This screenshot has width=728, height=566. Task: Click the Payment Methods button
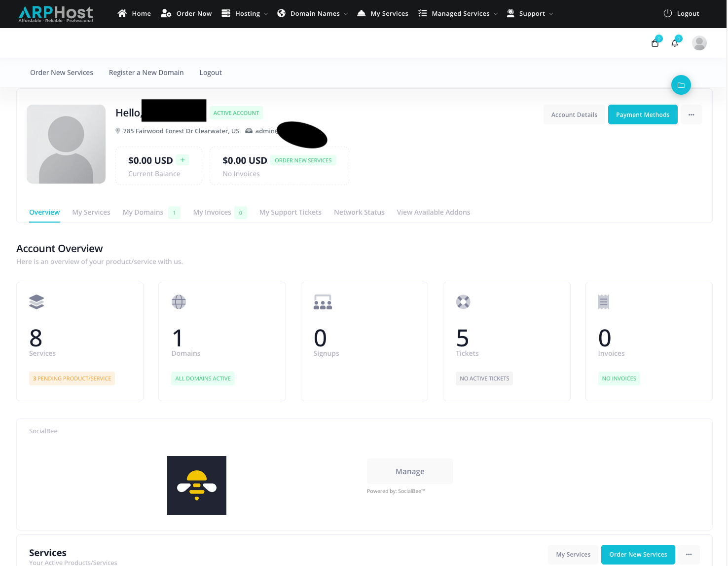click(x=642, y=115)
